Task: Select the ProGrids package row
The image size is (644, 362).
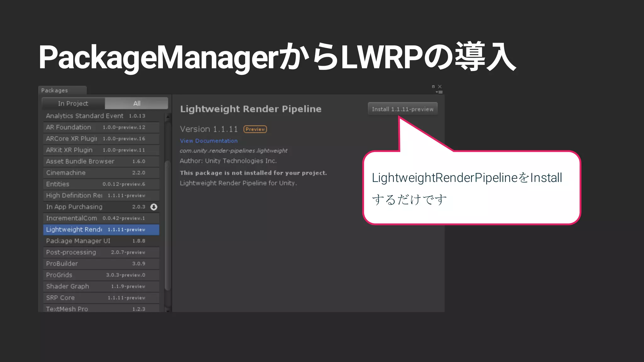Action: [101, 275]
